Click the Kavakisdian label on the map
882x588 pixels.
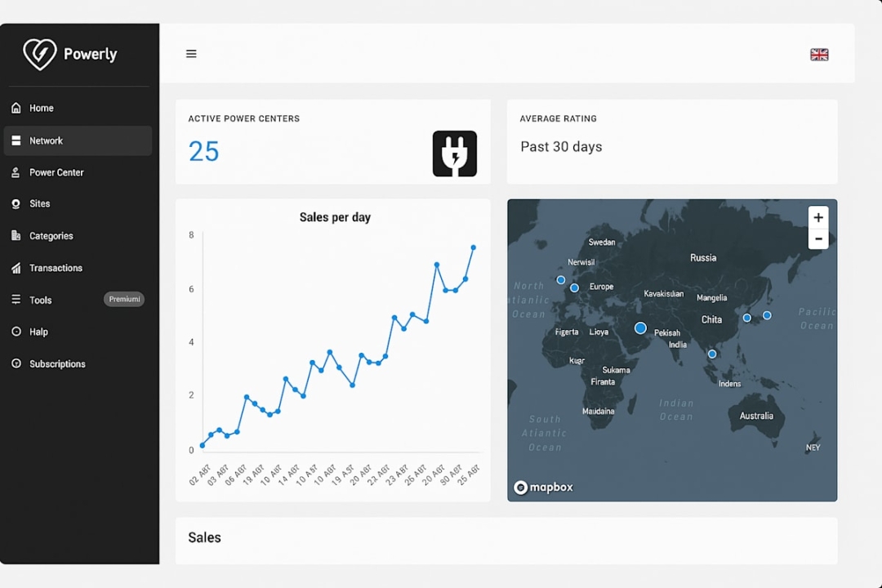(664, 294)
